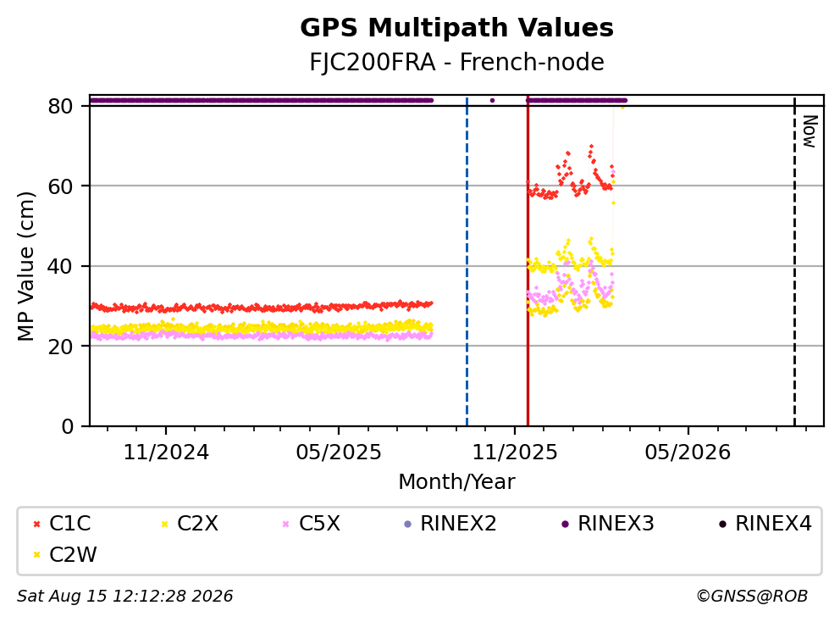This screenshot has height=622, width=840.
Task: Click the isolated purple RINEX3 dot
Action: pos(492,100)
